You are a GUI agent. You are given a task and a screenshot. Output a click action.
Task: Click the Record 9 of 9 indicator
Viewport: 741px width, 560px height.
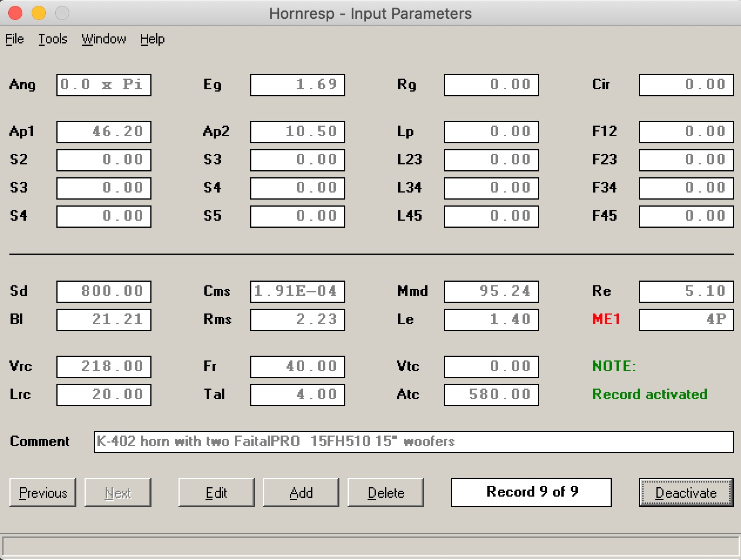tap(531, 492)
